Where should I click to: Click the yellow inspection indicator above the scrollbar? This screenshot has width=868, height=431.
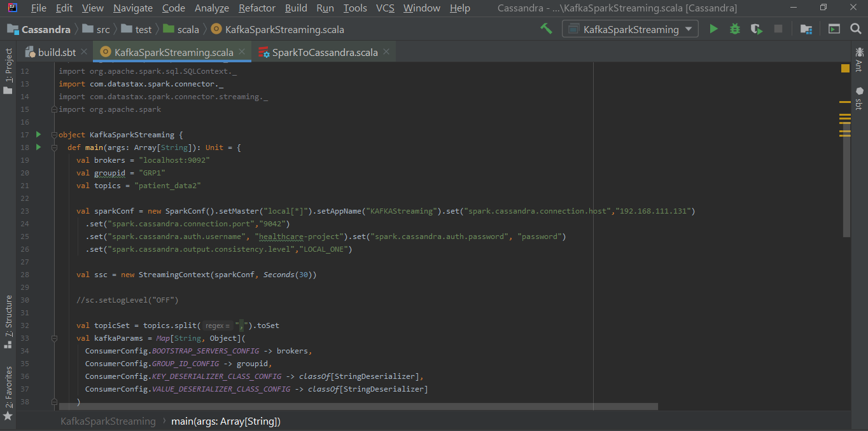pos(845,68)
